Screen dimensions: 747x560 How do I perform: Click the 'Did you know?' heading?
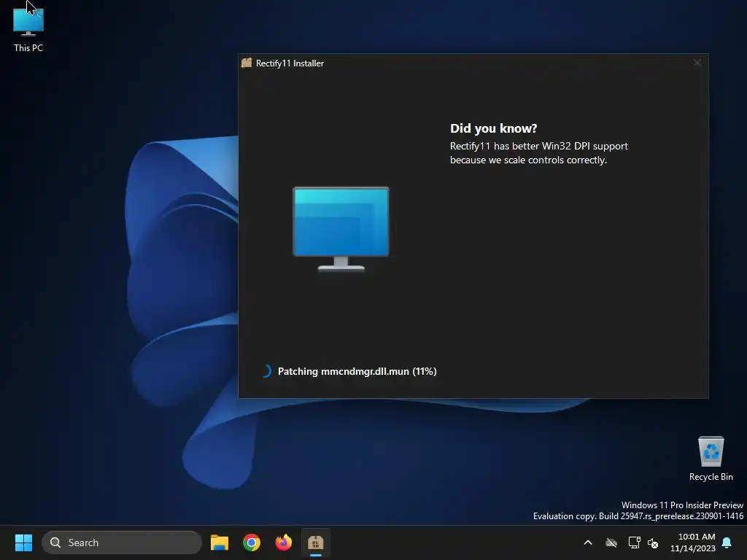click(494, 128)
